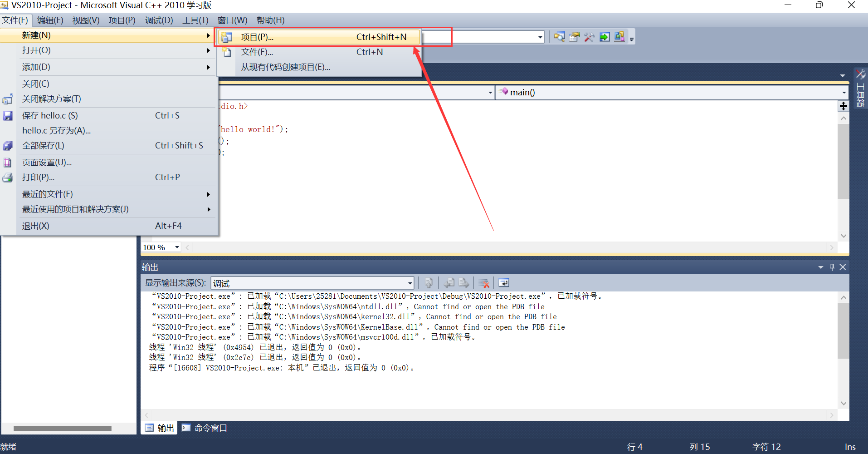
Task: Toggle word wrap in the Output panel
Action: coord(504,283)
